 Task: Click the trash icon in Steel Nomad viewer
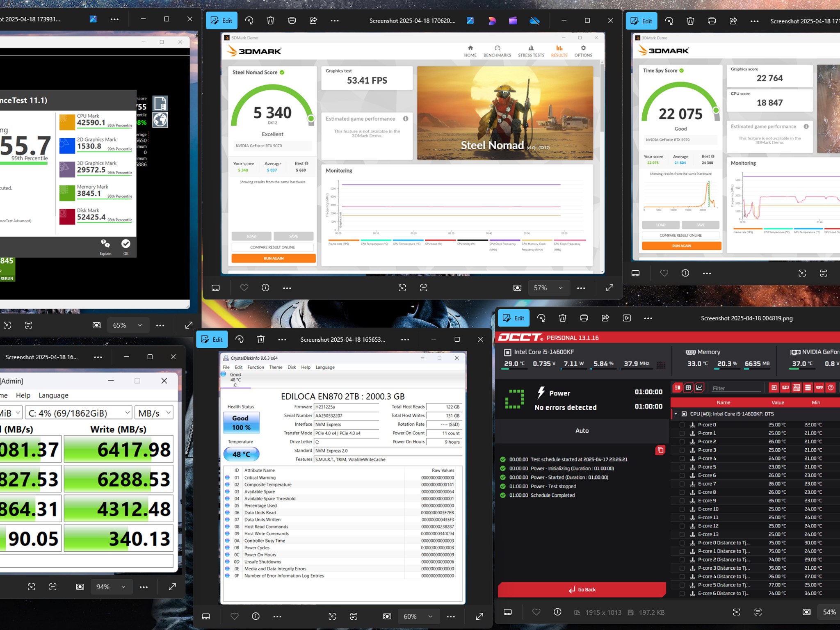pos(270,21)
